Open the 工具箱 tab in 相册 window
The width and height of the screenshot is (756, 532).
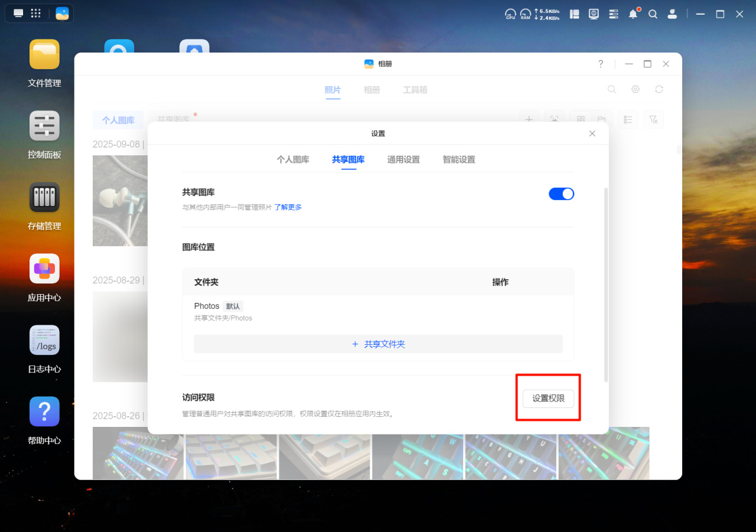[x=415, y=90]
